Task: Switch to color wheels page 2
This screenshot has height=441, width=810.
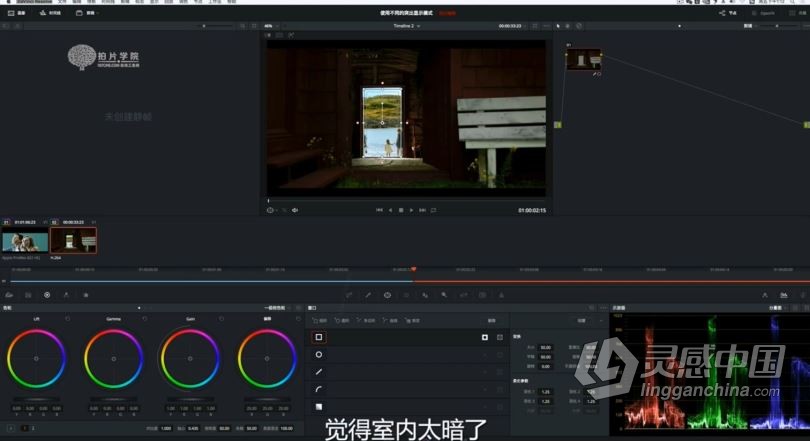Action: tap(33, 428)
